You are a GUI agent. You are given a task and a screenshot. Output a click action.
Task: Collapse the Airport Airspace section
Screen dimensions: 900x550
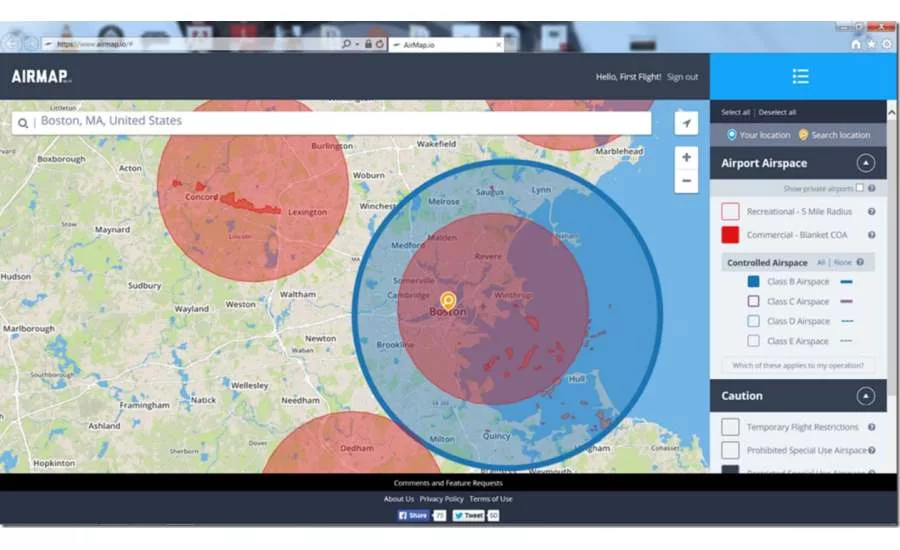866,163
